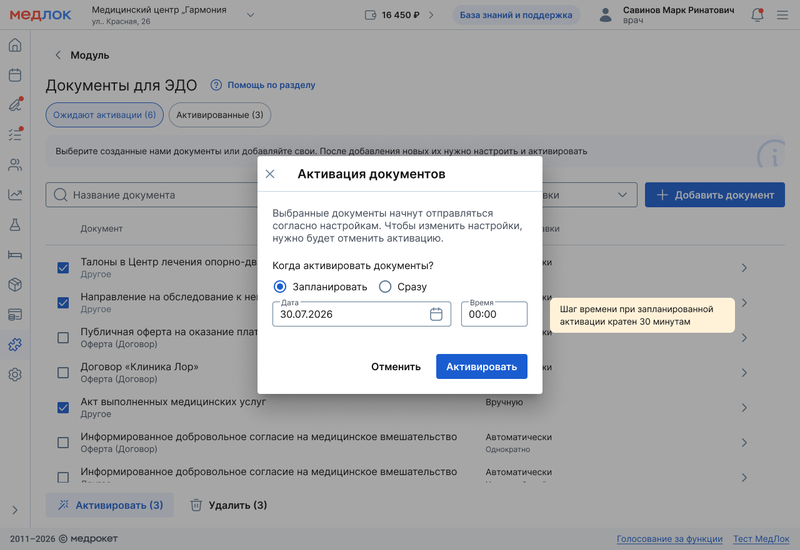
Task: Click the user profile avatar icon
Action: click(605, 15)
